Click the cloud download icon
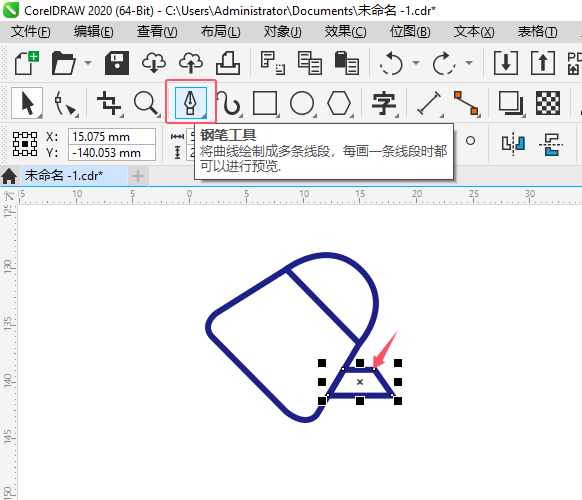The width and height of the screenshot is (582, 500). coord(154,63)
